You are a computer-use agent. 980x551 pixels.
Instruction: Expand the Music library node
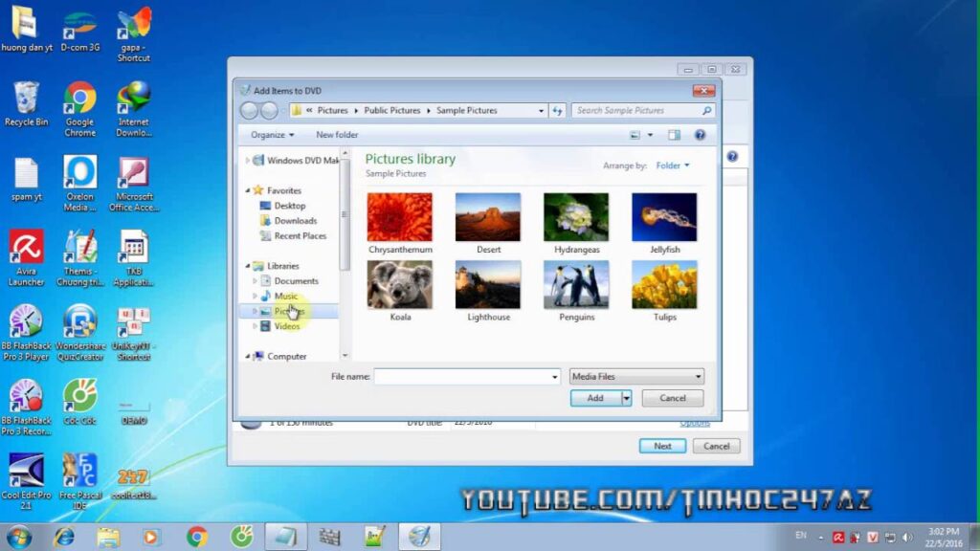coord(255,297)
